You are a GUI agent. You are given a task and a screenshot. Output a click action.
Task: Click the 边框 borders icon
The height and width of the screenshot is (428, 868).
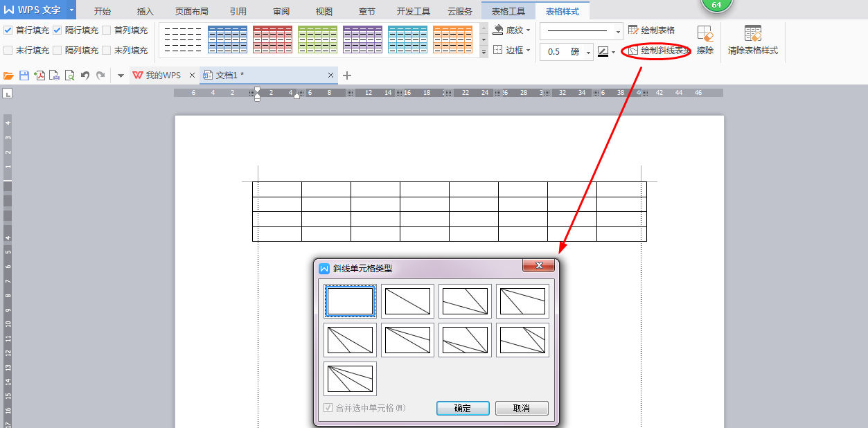pos(498,51)
